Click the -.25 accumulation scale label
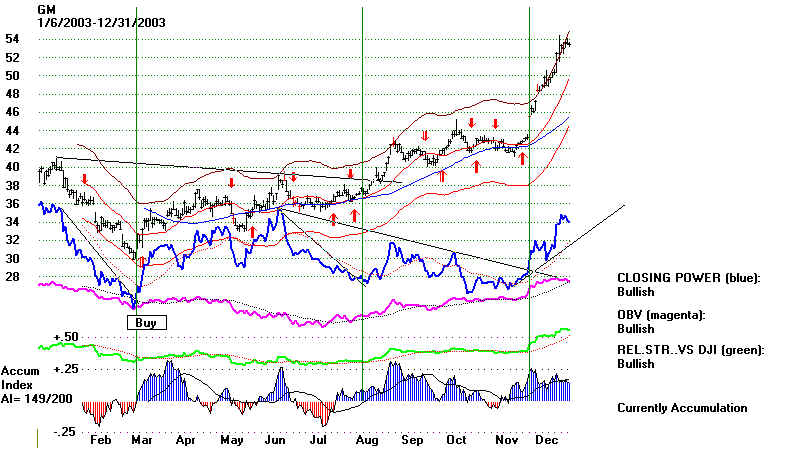This screenshot has height=452, width=800. pos(64,432)
